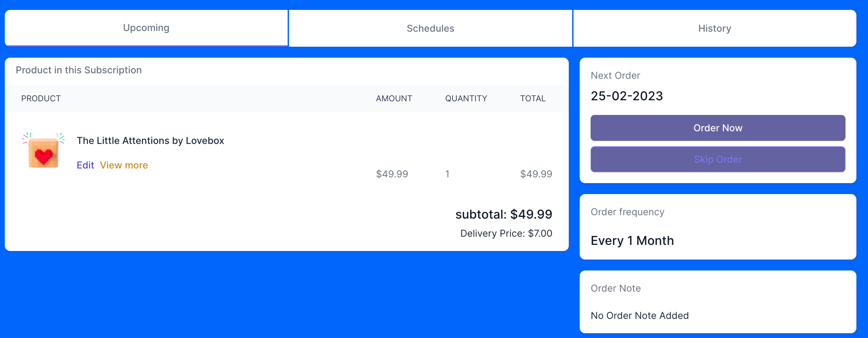Select the Every 1 Month frequency text

[x=632, y=240]
